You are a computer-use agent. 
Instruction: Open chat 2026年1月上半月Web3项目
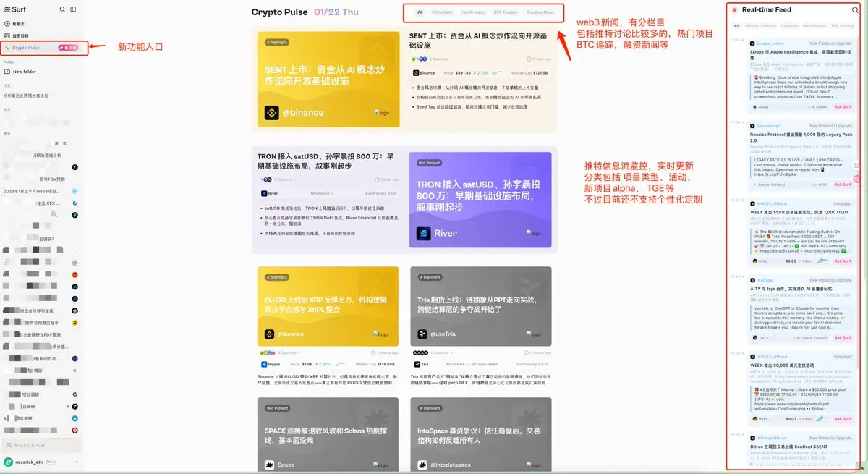(x=30, y=191)
